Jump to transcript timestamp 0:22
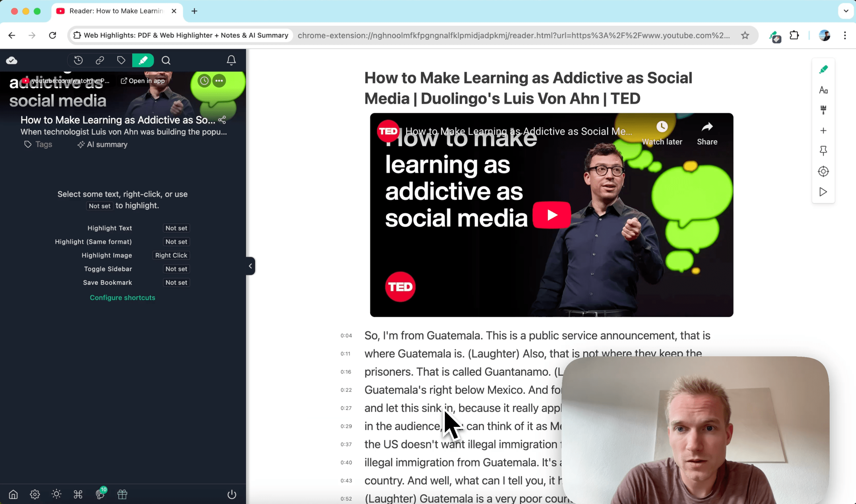856x504 pixels. tap(346, 390)
